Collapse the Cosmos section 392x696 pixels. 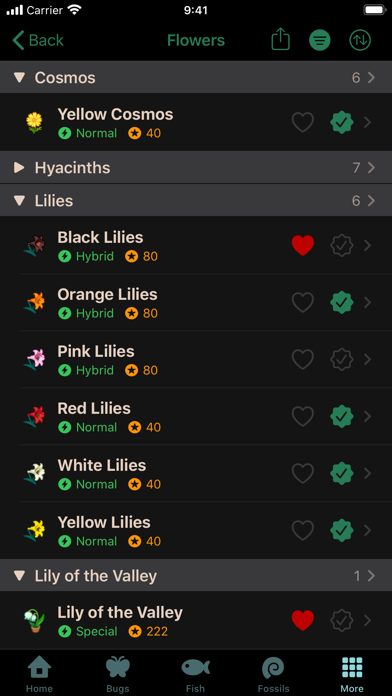point(19,78)
